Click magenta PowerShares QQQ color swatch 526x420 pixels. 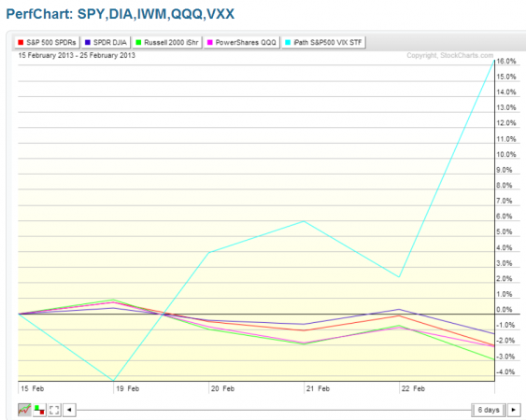point(210,43)
